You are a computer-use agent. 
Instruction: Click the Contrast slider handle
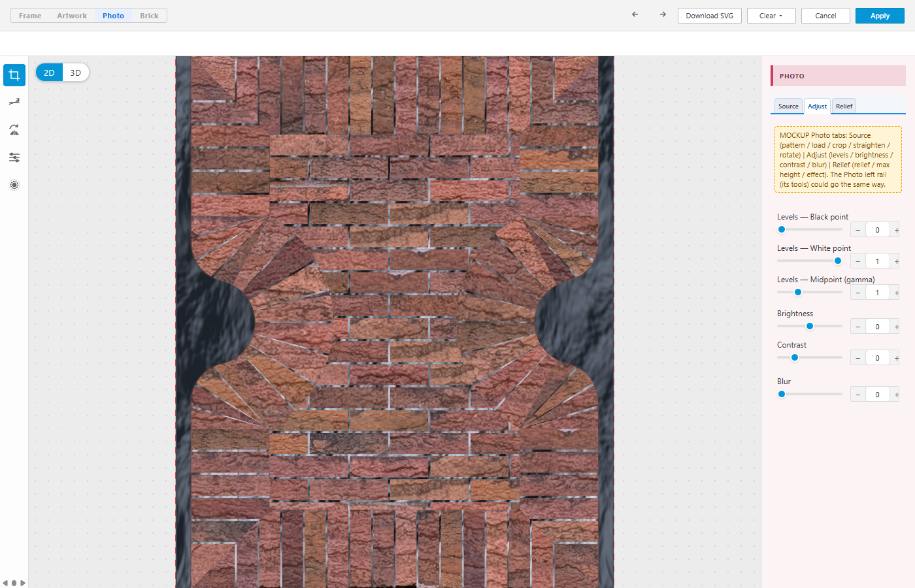click(x=795, y=357)
